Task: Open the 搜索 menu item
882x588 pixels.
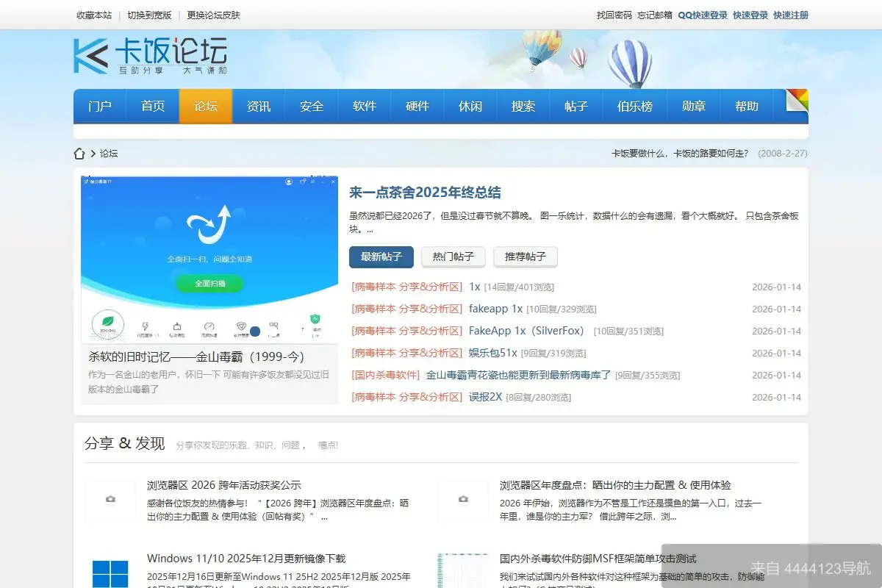Action: 523,106
